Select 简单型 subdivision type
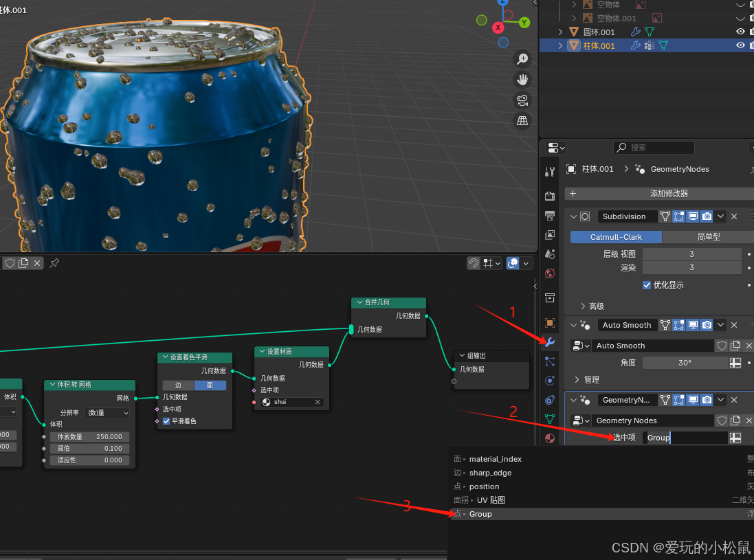This screenshot has height=560, width=754. (x=709, y=237)
